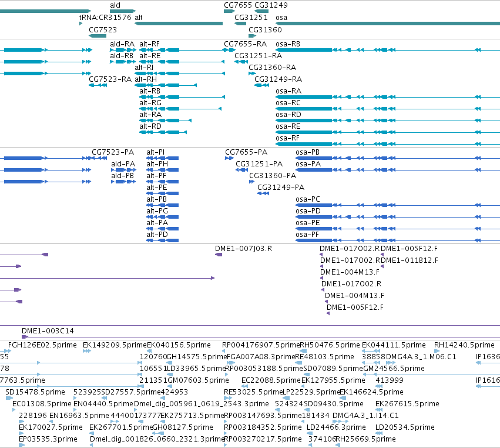Viewport: 500px width, 448px height.
Task: Click the CG31360 gene arrow
Action: point(252,36)
